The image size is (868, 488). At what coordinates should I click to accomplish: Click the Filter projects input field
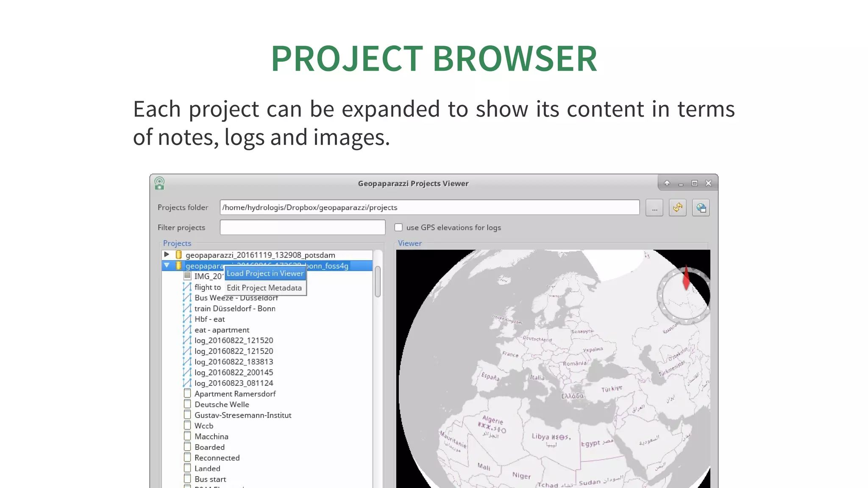(x=303, y=227)
